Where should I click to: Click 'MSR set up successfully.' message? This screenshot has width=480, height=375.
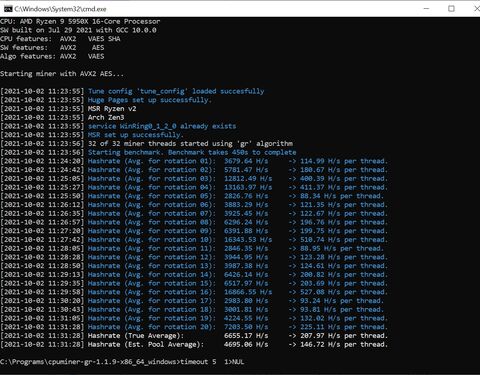(x=136, y=135)
